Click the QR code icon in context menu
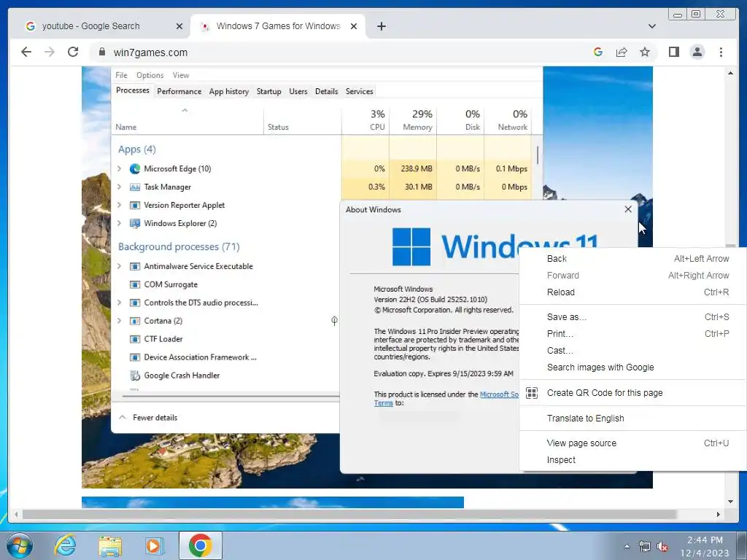The width and height of the screenshot is (747, 560). [x=532, y=393]
